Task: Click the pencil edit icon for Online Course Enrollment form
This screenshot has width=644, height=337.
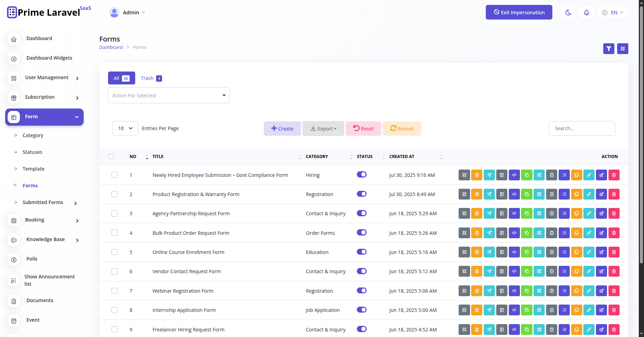Action: tap(601, 252)
